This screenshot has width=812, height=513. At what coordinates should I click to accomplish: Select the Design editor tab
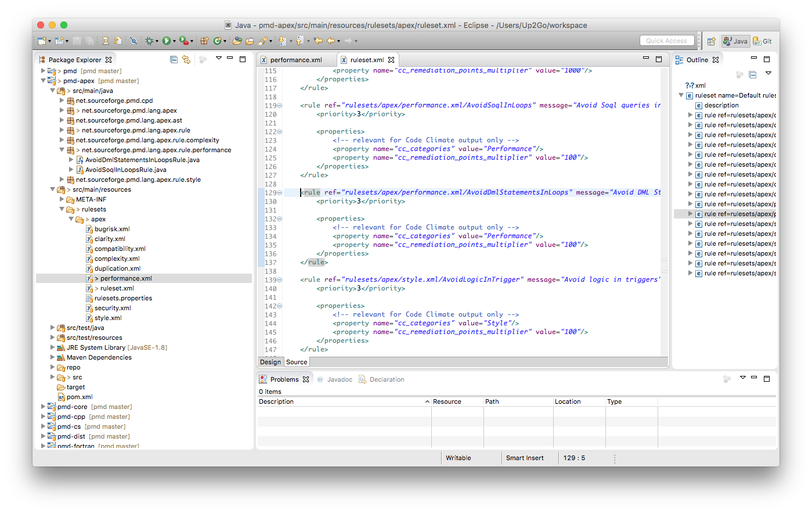270,362
